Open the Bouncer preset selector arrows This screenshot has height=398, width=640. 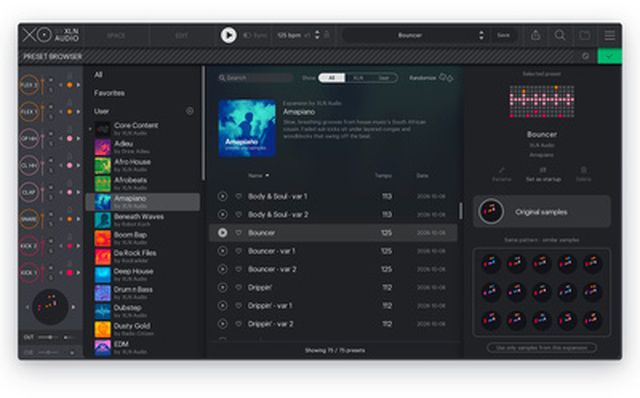(482, 35)
